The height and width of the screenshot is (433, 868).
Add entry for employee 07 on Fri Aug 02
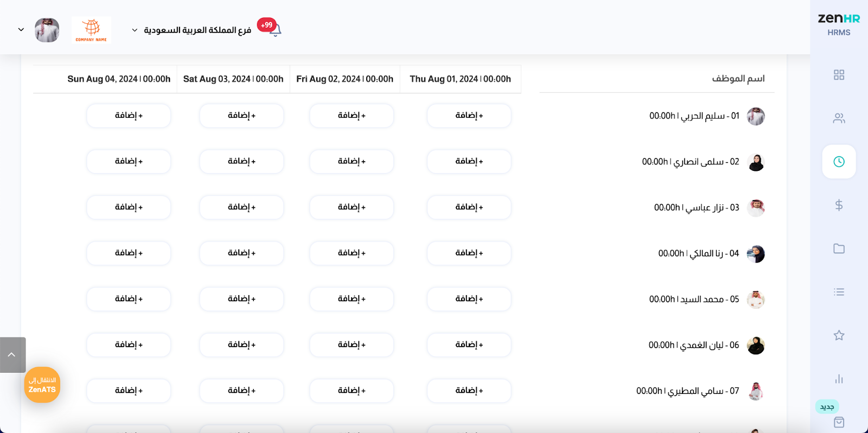(x=352, y=391)
